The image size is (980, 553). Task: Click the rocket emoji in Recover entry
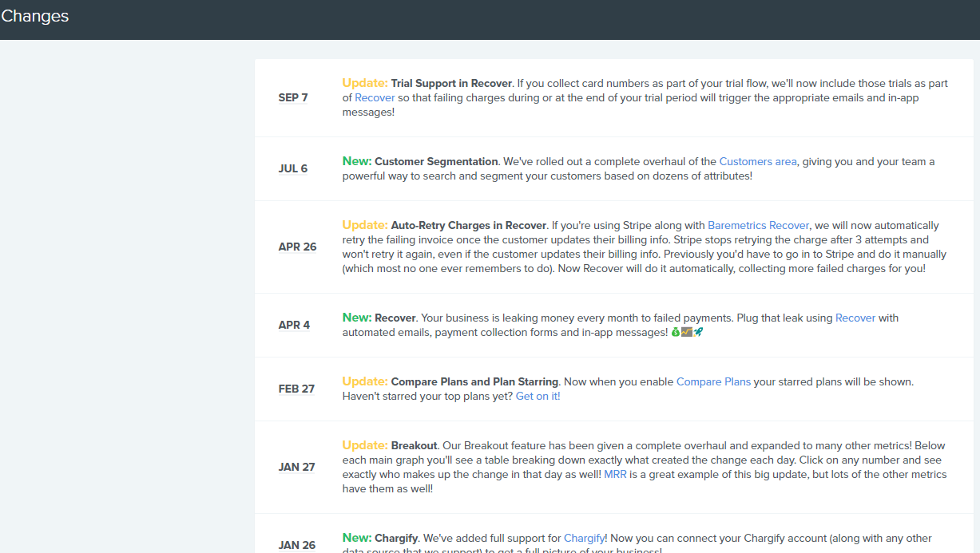point(698,332)
